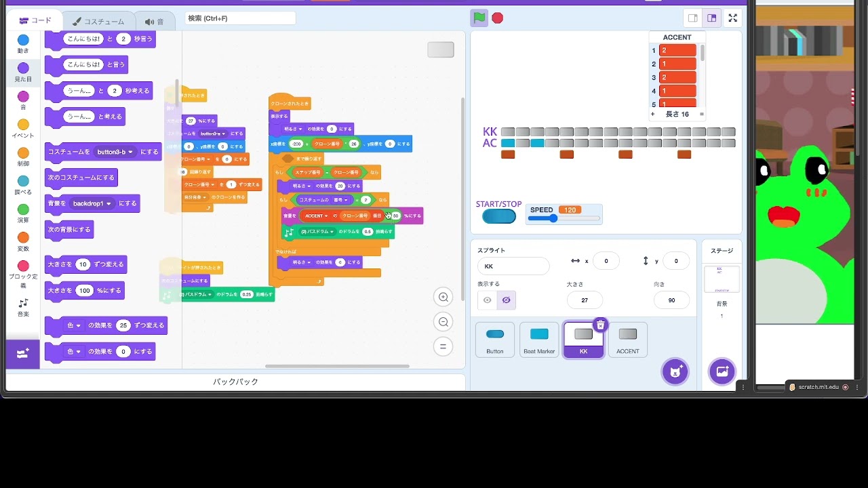The width and height of the screenshot is (868, 488).
Task: Select the 動き blocks category
Action: tap(23, 44)
